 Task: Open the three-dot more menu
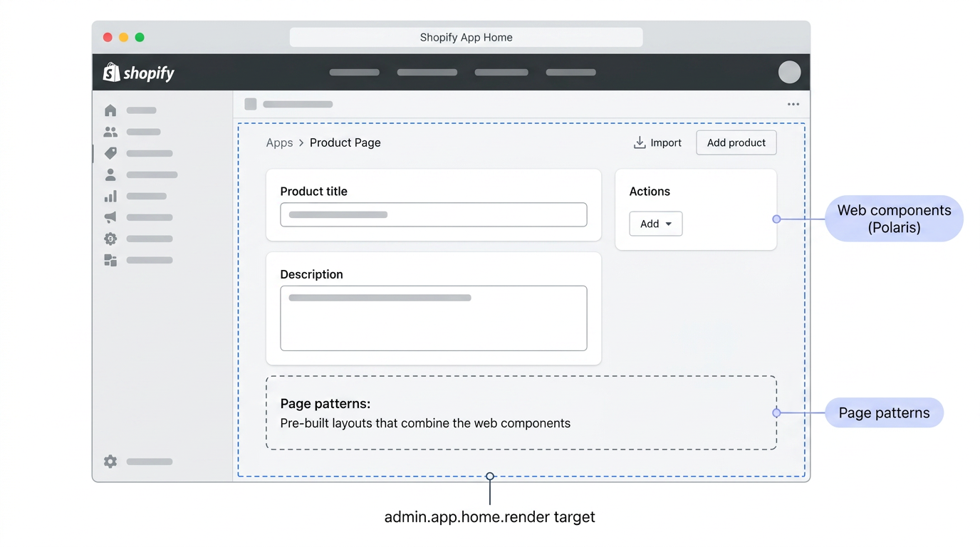[793, 104]
